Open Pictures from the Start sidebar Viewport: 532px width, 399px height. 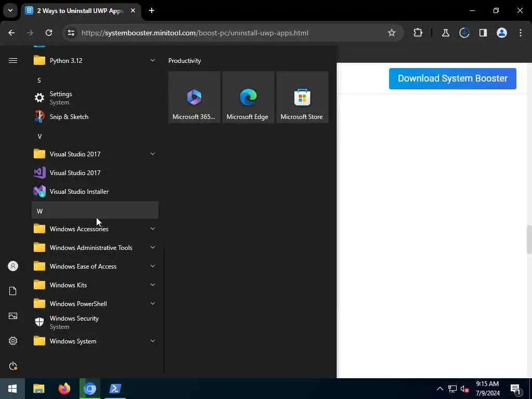coord(13,316)
